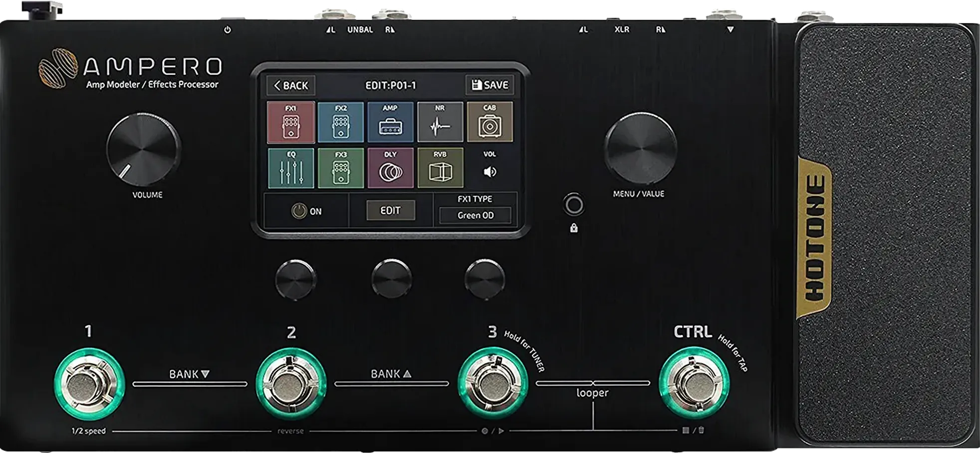Open the FX1 TYPE Green OD selector
The height and width of the screenshot is (453, 980).
pos(475,215)
